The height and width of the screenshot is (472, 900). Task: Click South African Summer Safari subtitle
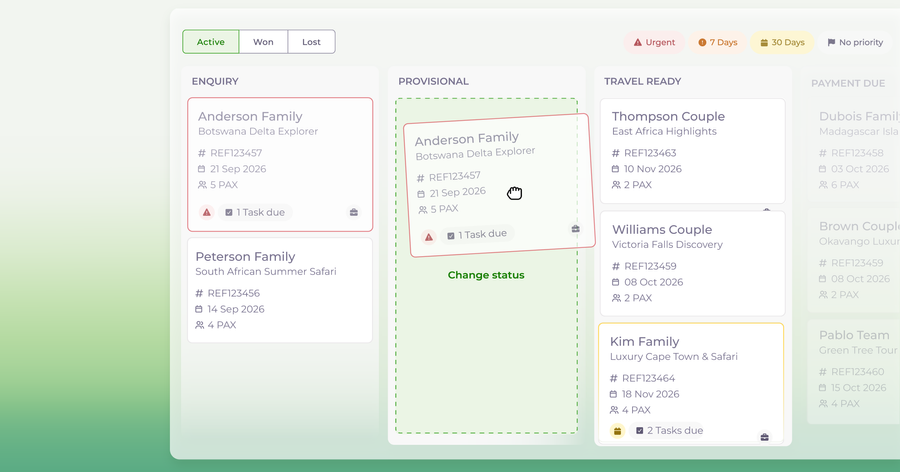pos(266,272)
